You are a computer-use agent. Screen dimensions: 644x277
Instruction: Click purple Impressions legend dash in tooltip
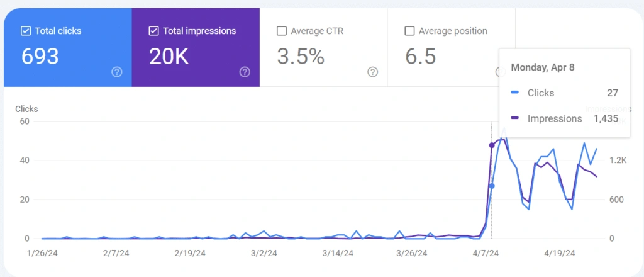[x=516, y=119]
